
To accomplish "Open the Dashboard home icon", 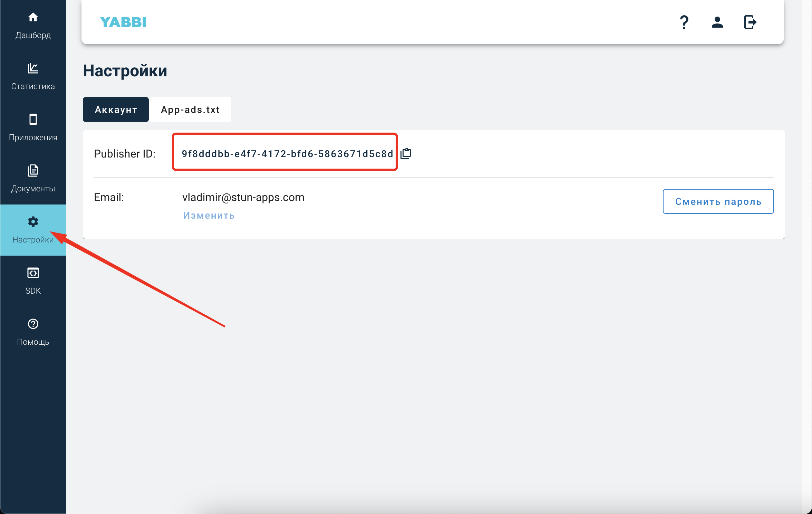I will [33, 17].
